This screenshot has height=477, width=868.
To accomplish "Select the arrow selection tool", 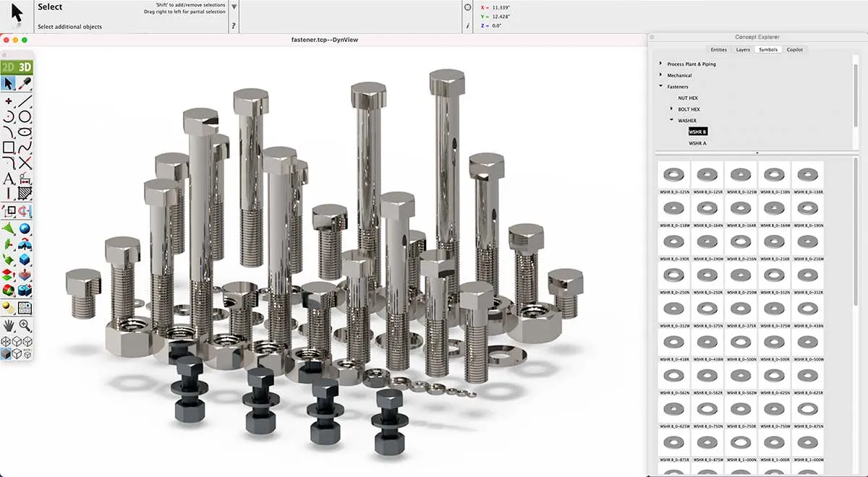I will click(9, 82).
